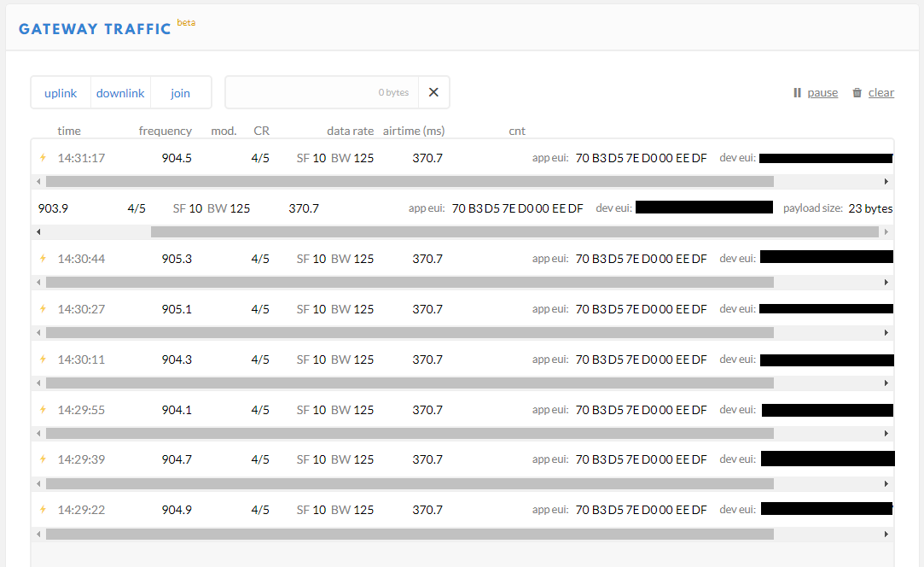The image size is (924, 567).
Task: Select the 14:30:27 timestamp
Action: coord(81,308)
